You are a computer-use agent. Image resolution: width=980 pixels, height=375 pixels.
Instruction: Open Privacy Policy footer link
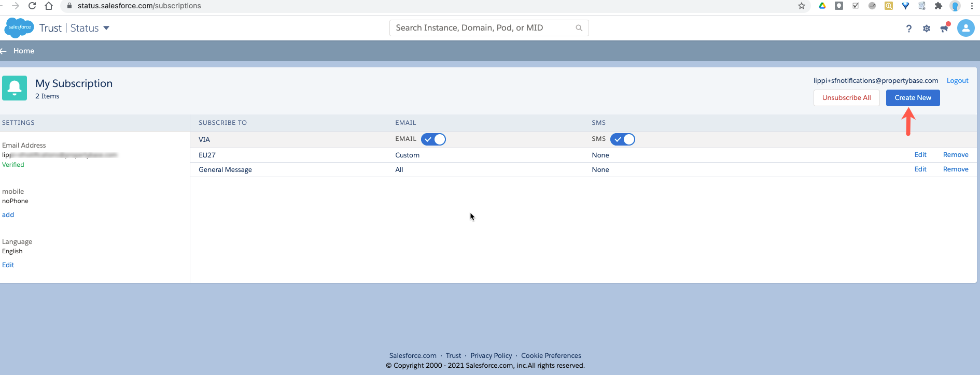click(x=491, y=356)
